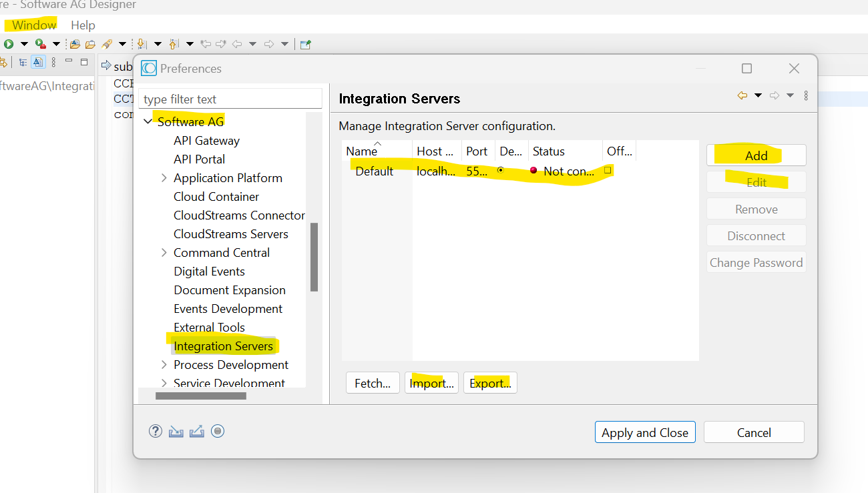The image size is (868, 493).
Task: Collapse the Software AG tree node
Action: point(148,121)
